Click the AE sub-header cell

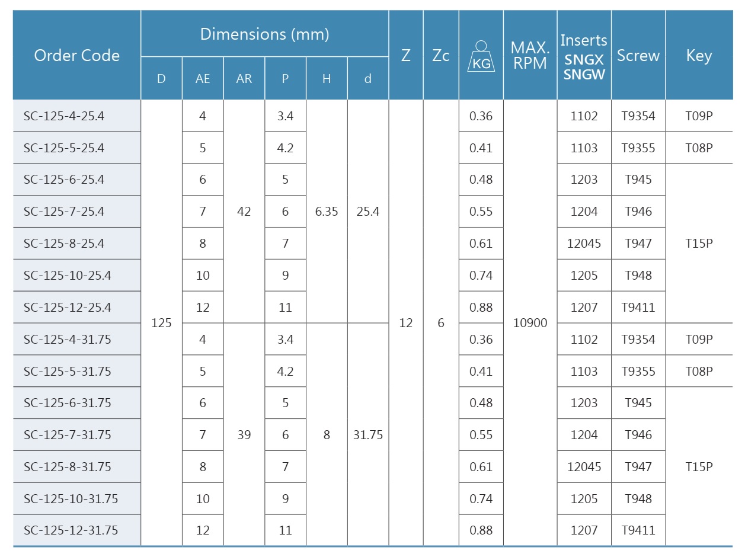203,79
